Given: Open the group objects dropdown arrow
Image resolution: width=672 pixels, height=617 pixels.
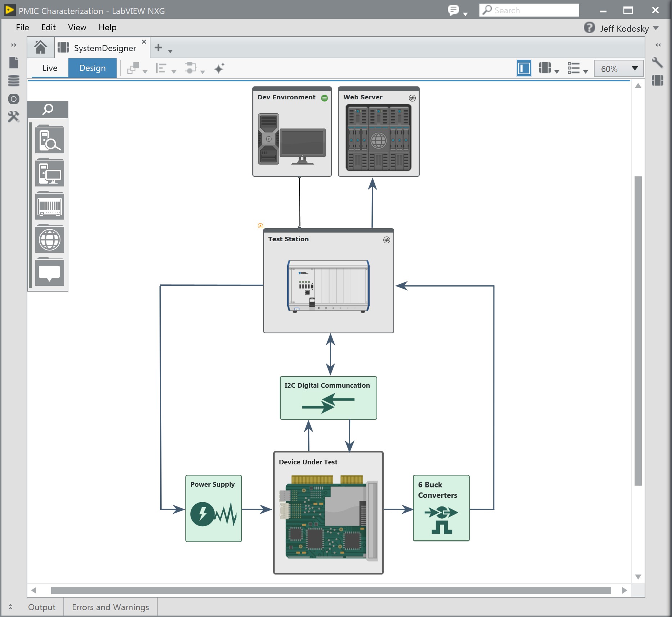Looking at the screenshot, I should [203, 72].
